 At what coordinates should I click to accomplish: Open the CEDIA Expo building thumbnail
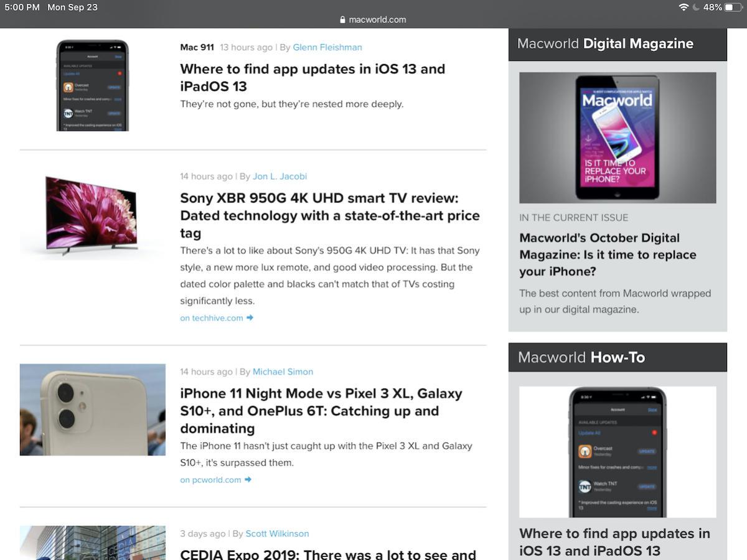click(93, 543)
